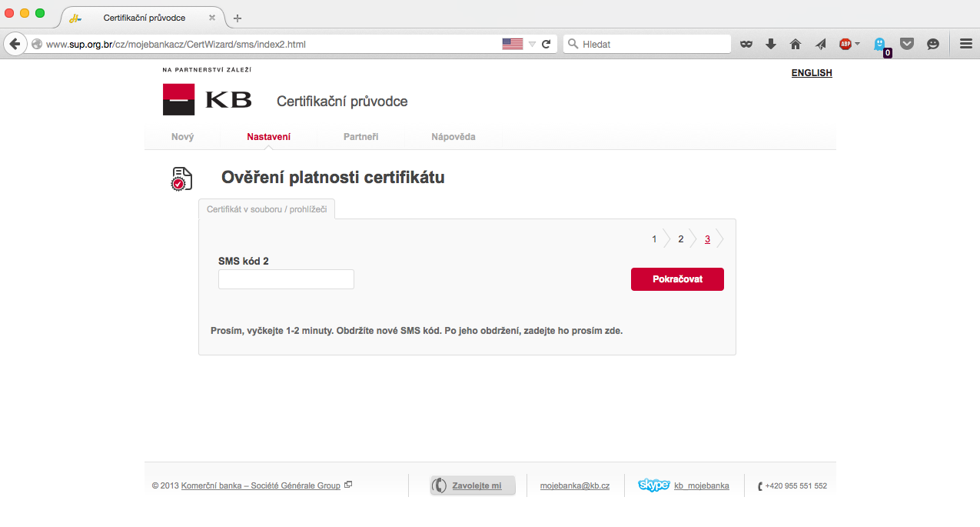This screenshot has width=980, height=527.
Task: Open a new browser tab with plus
Action: point(238,18)
